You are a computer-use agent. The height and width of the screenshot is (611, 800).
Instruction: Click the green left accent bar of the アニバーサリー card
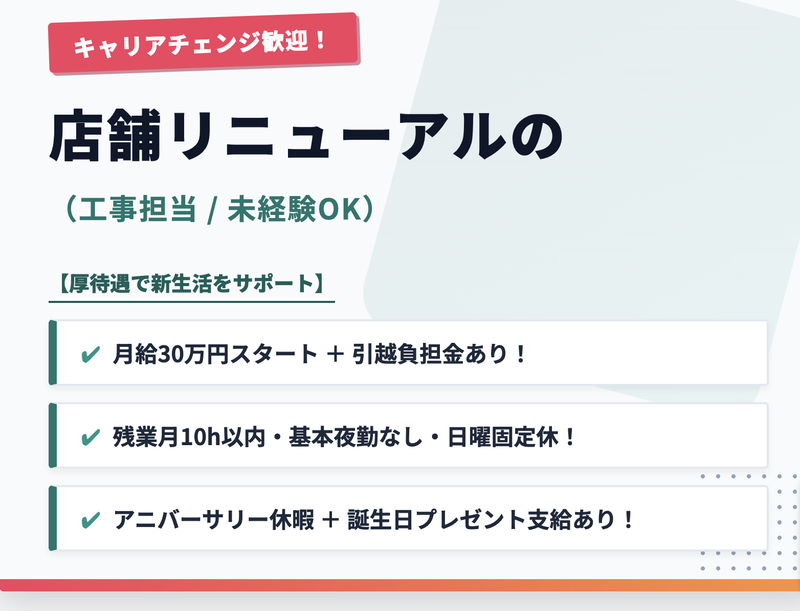pyautogui.click(x=51, y=519)
